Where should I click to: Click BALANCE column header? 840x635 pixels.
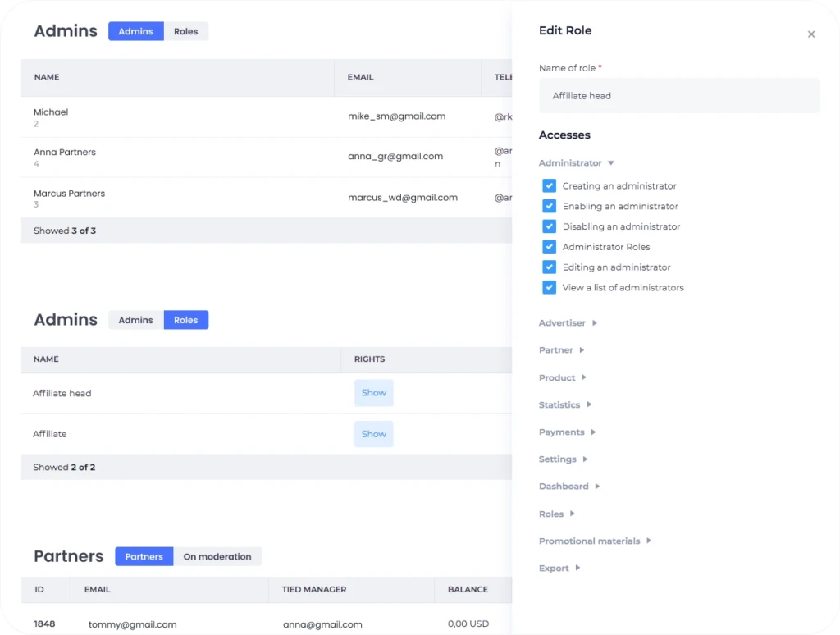click(x=468, y=589)
